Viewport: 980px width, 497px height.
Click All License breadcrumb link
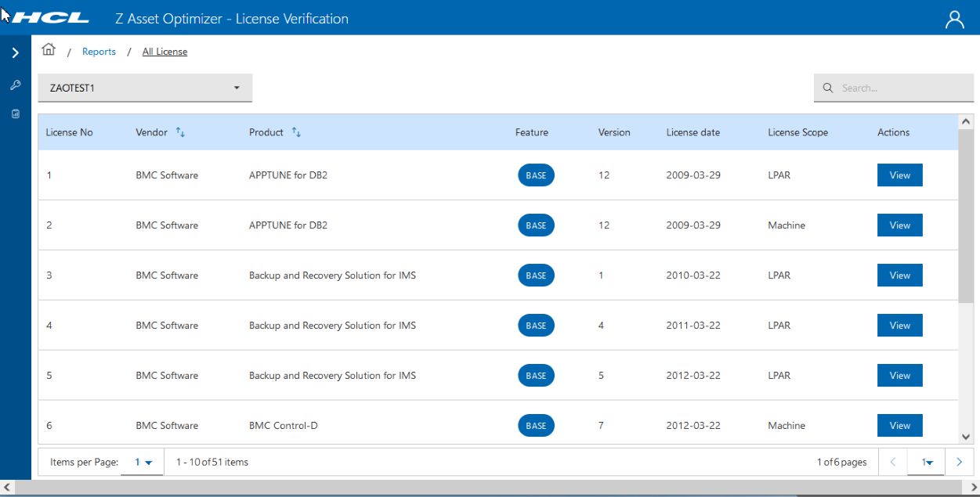(165, 52)
